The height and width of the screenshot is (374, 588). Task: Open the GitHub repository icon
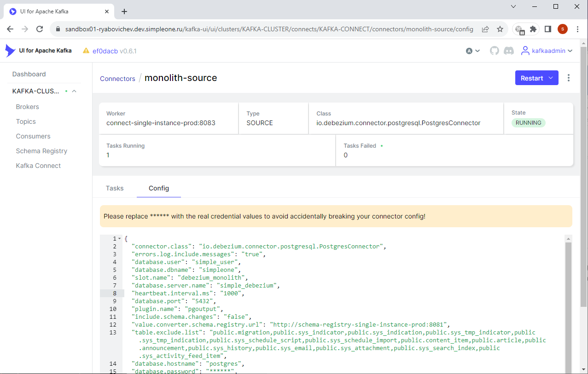tap(494, 51)
